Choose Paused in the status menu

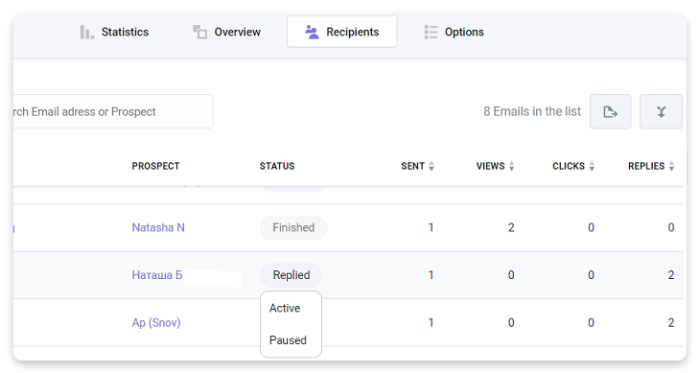(288, 340)
